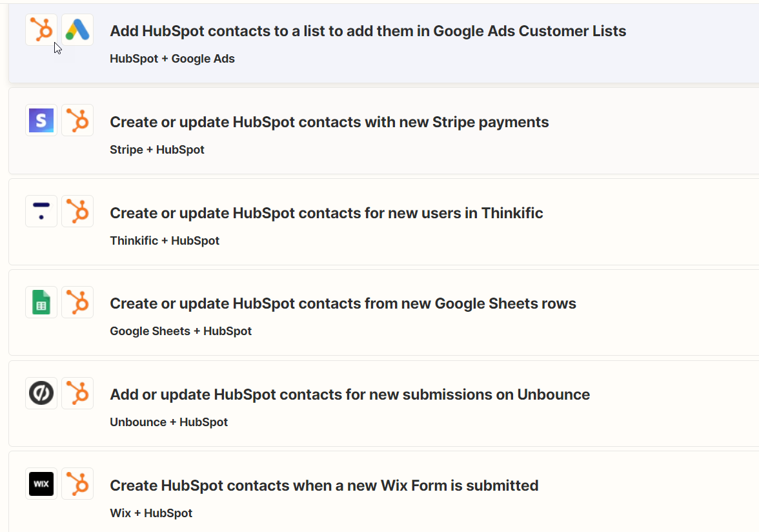Click the HubSpot icon next to the Stripe icon
The width and height of the screenshot is (759, 532).
[x=77, y=120]
